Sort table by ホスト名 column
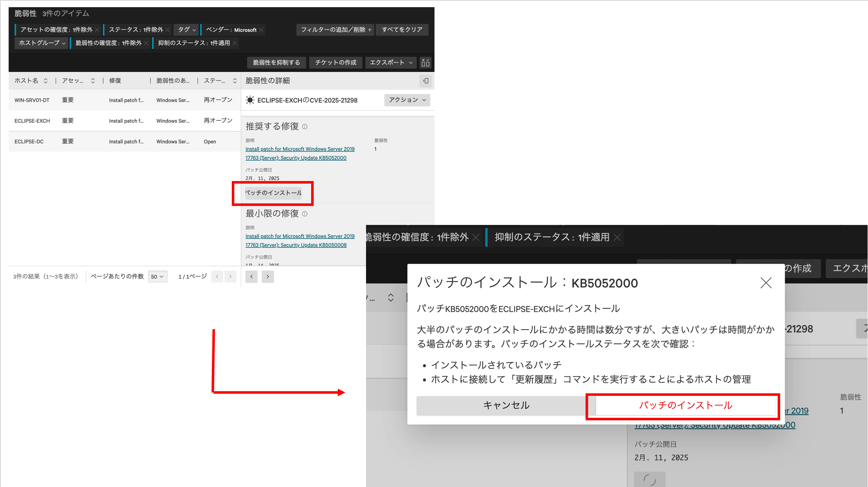Viewport: 868px width, 487px height. 46,81
